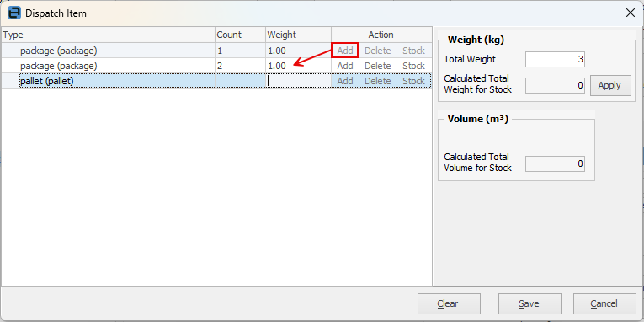Save the dispatch item

530,304
